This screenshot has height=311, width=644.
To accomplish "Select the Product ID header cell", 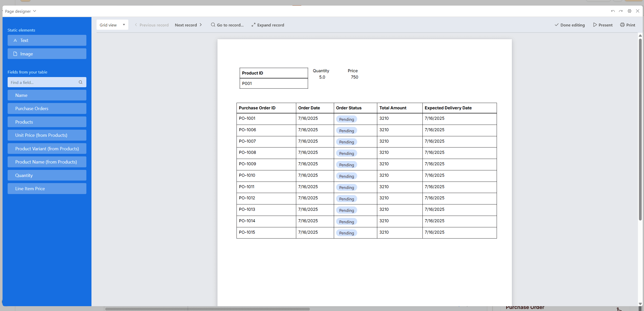I will point(274,73).
